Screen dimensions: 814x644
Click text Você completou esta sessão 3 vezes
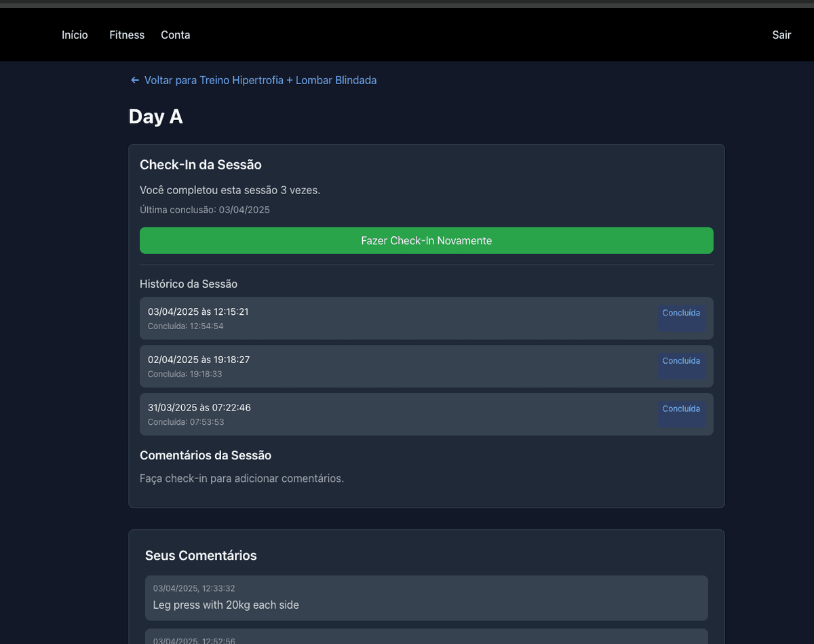coord(230,190)
